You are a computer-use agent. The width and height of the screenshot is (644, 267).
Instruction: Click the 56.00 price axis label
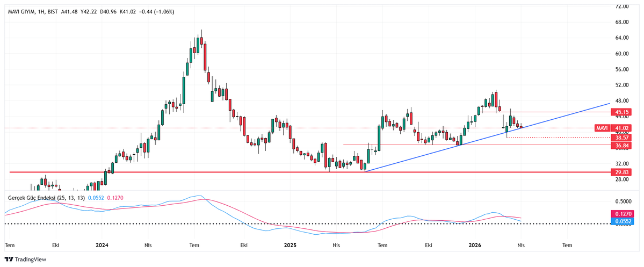[x=622, y=69]
